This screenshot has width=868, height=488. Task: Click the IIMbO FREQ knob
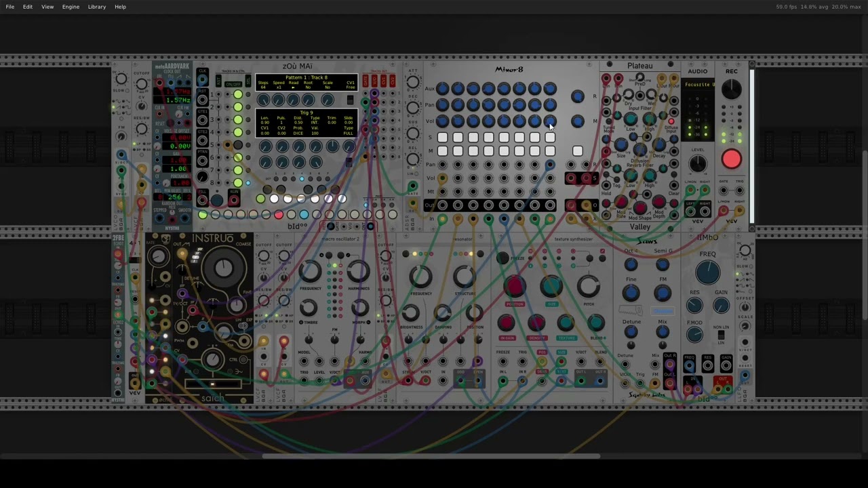707,272
